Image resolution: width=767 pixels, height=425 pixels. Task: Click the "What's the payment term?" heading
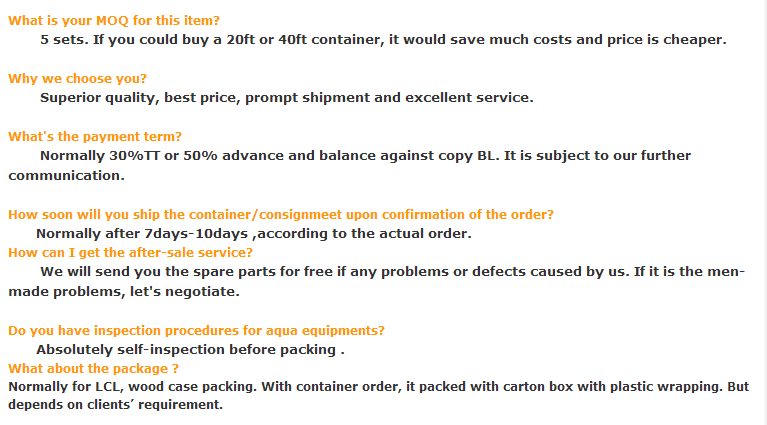coord(95,136)
